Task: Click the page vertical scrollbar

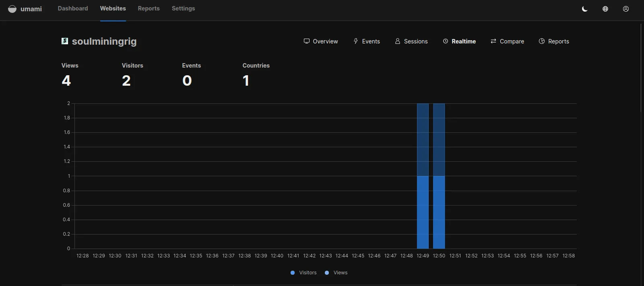Action: tap(641, 68)
